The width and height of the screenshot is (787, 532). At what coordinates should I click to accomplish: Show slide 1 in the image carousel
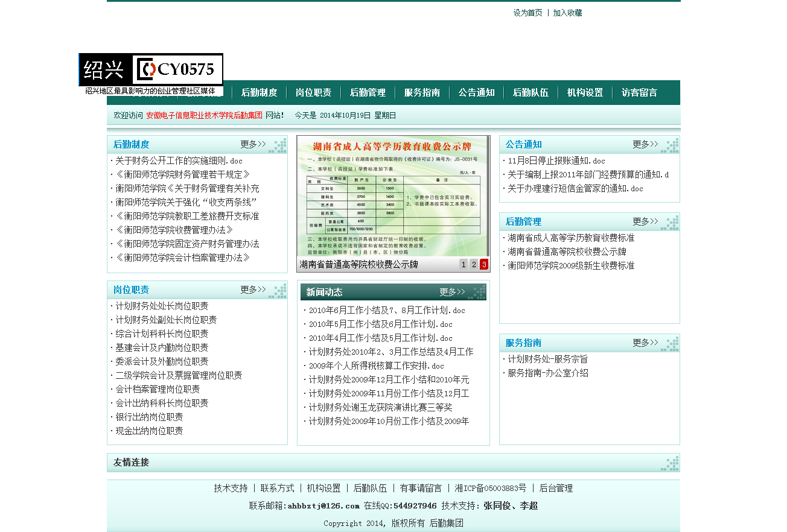pos(464,264)
